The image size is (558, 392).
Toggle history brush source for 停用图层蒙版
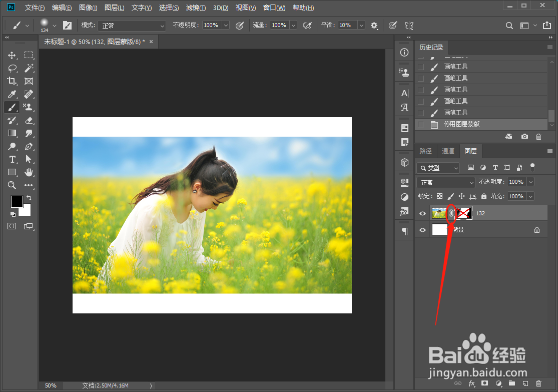pos(421,124)
